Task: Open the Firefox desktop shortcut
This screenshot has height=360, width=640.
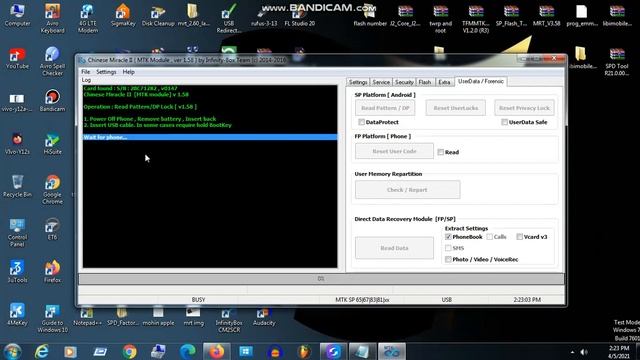Action: 52,271
